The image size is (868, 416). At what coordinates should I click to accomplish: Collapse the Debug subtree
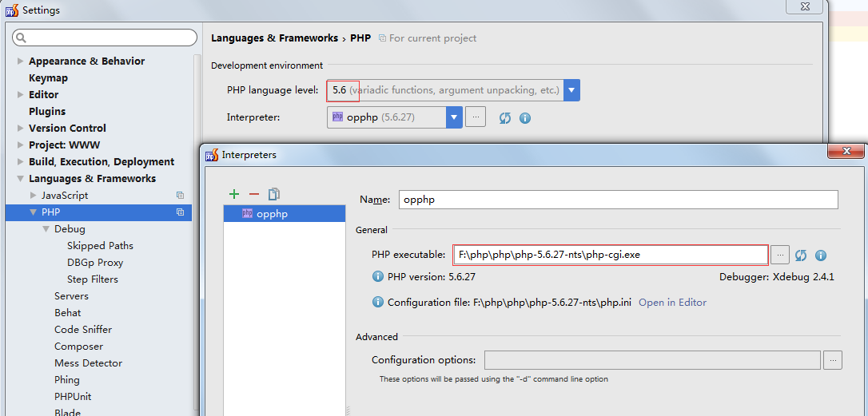pos(46,229)
